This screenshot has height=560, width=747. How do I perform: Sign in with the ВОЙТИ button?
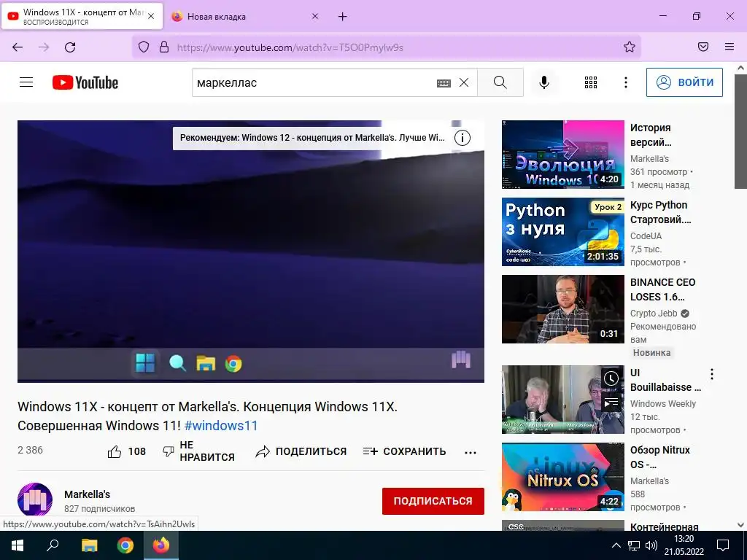[x=684, y=82]
